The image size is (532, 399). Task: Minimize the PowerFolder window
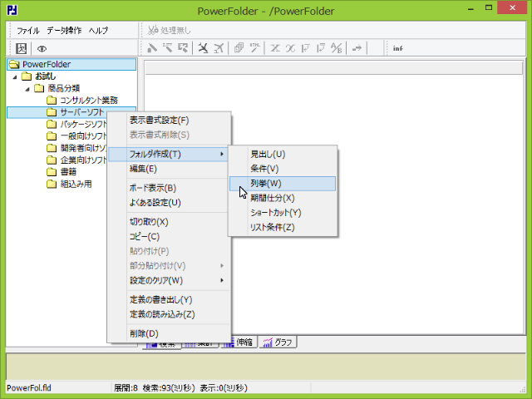[x=470, y=8]
